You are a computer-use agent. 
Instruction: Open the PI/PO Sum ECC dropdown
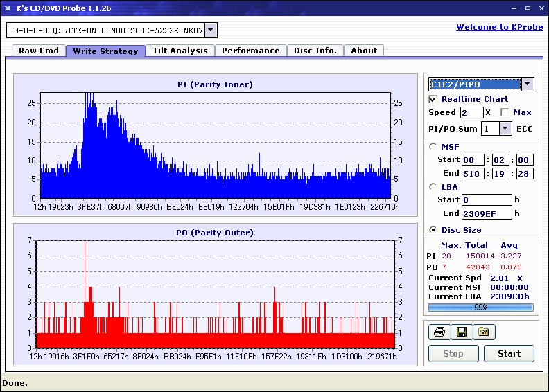[x=505, y=128]
